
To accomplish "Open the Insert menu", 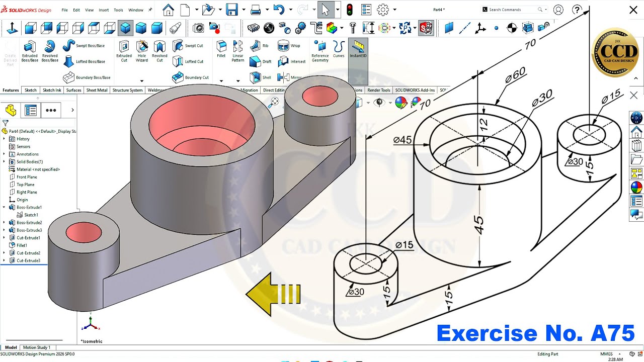I will point(104,10).
